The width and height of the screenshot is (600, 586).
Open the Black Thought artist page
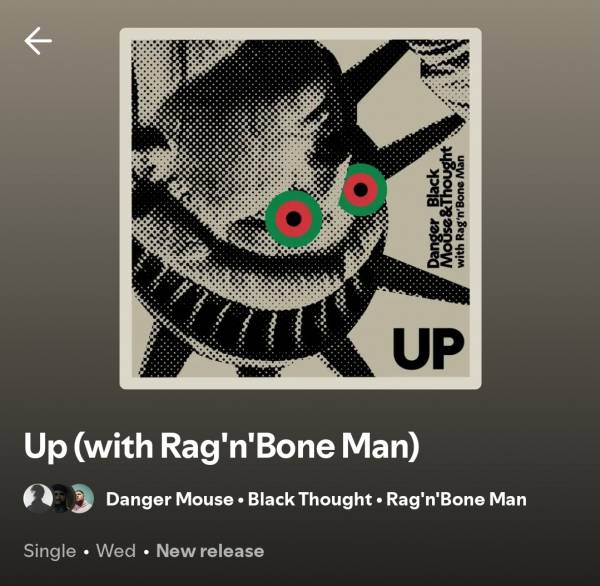tap(310, 499)
